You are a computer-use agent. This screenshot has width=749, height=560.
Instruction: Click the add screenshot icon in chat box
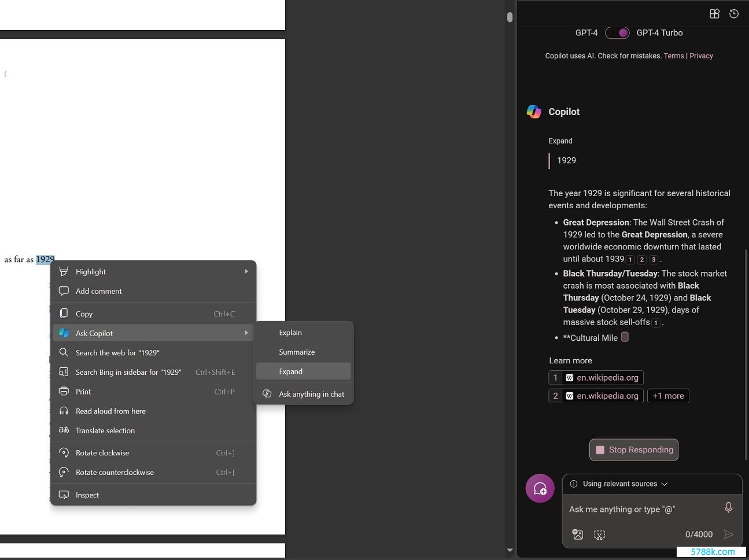600,535
